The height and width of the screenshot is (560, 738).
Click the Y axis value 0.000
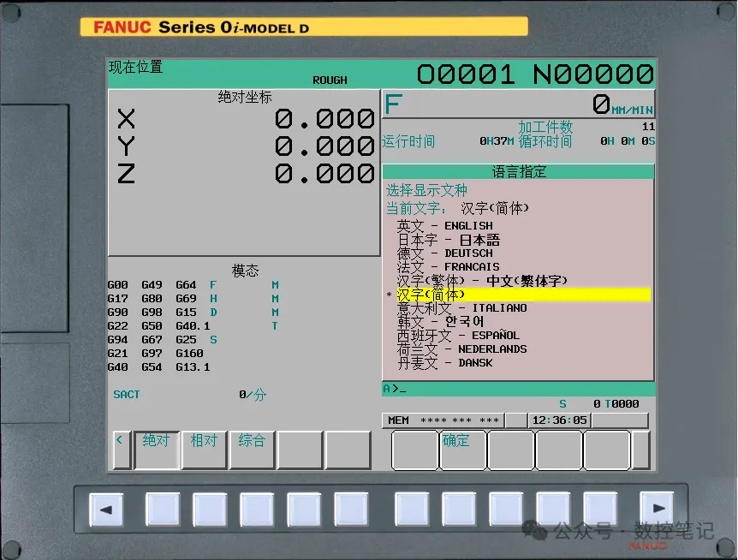coord(324,146)
